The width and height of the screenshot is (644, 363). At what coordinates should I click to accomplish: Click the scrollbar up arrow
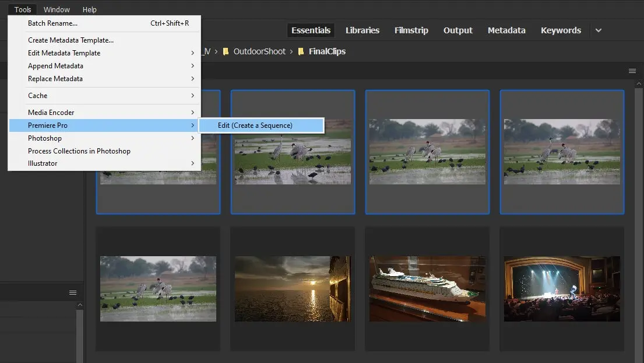639,83
